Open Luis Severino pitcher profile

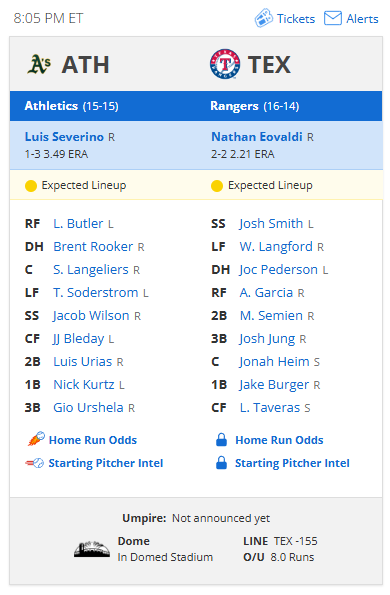tap(64, 137)
